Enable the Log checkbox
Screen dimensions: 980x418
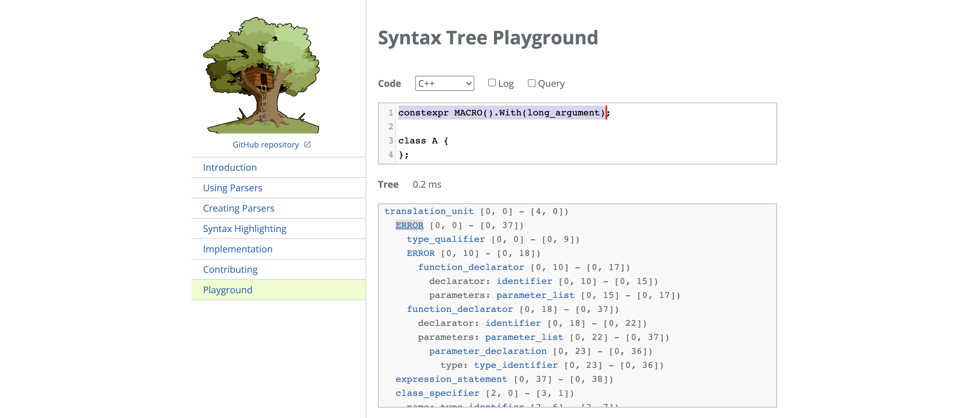click(491, 83)
